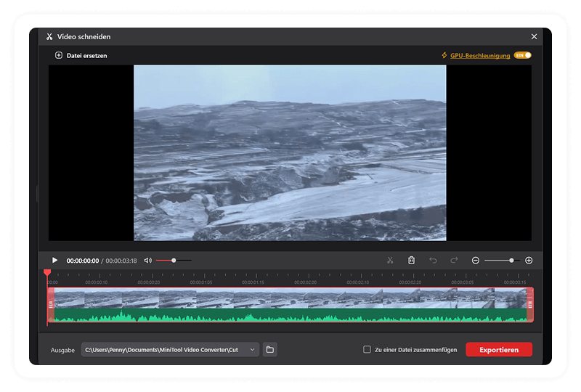581x392 pixels.
Task: Zoom in the timeline with plus icon
Action: point(529,261)
